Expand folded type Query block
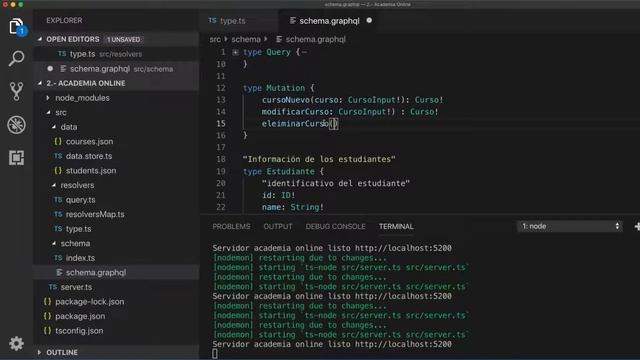Viewport: 640px width, 360px height. click(x=236, y=52)
